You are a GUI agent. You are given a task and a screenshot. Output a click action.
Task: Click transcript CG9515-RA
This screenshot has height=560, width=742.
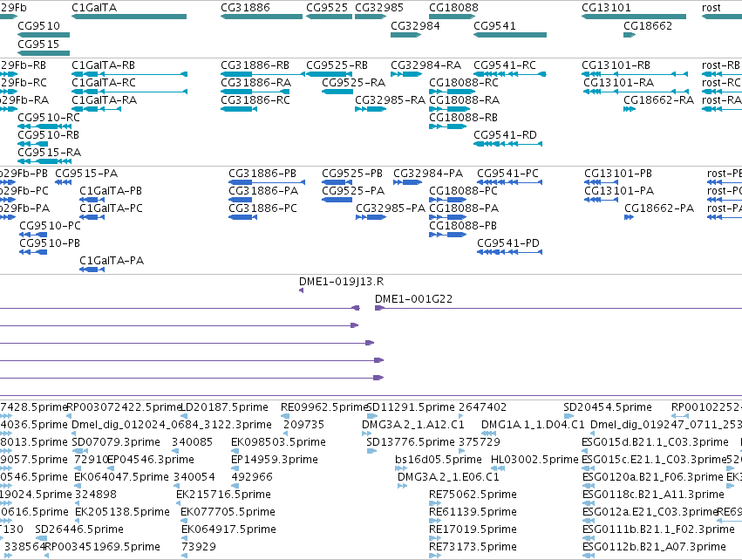click(x=49, y=153)
